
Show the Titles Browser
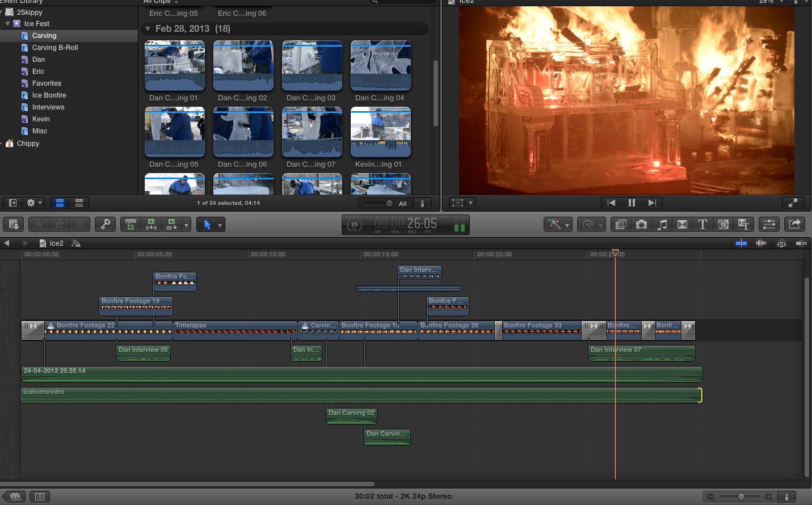[x=702, y=225]
